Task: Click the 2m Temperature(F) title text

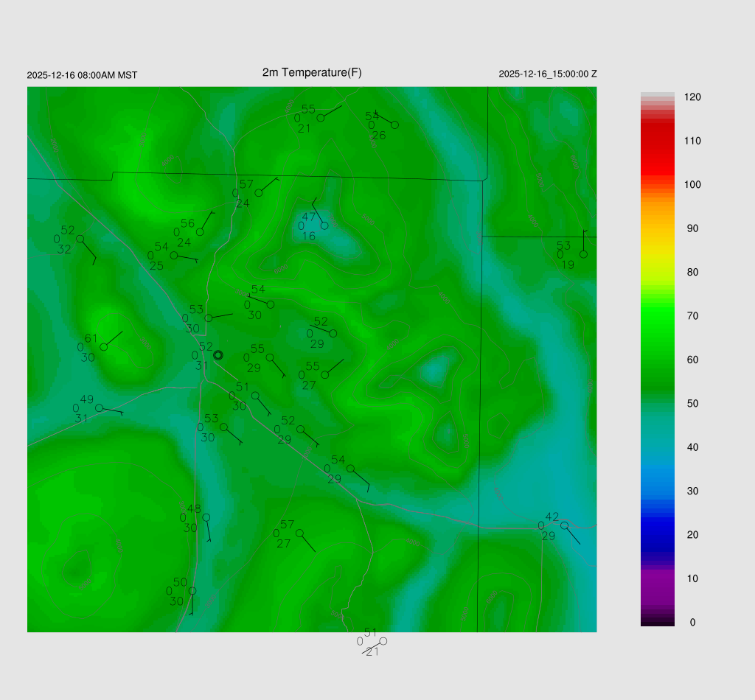Action: click(x=312, y=72)
